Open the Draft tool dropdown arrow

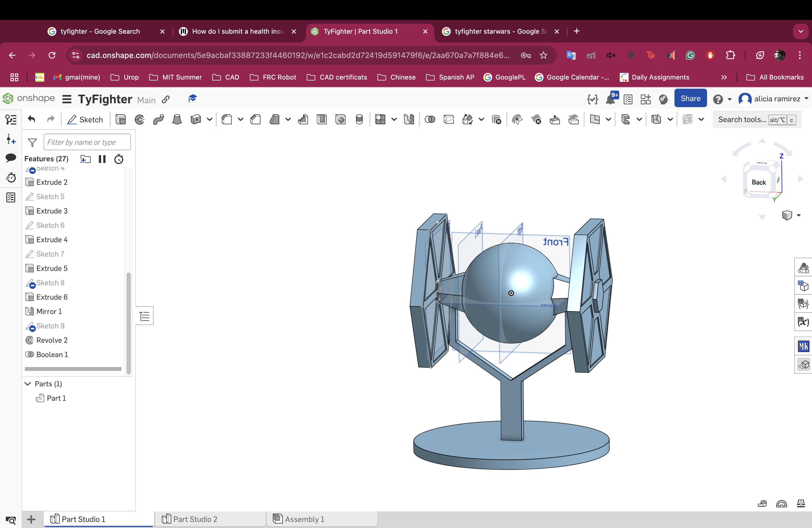pos(288,119)
